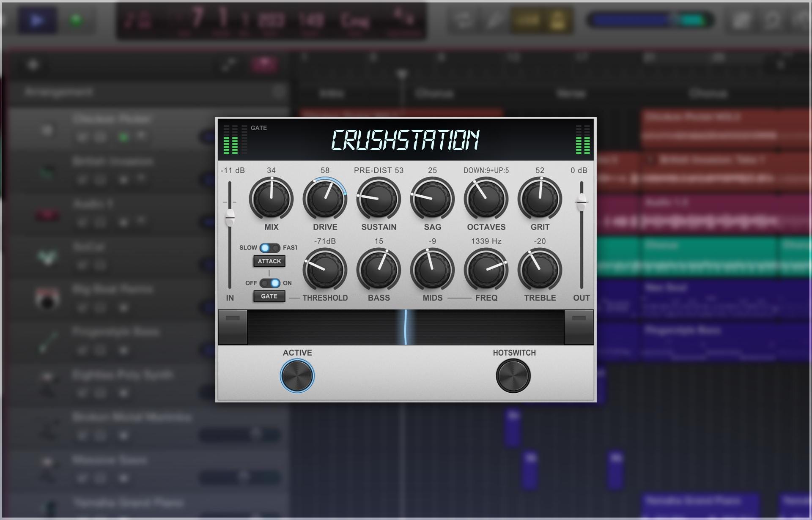Click the grit value 52
This screenshot has width=812, height=520.
point(540,170)
